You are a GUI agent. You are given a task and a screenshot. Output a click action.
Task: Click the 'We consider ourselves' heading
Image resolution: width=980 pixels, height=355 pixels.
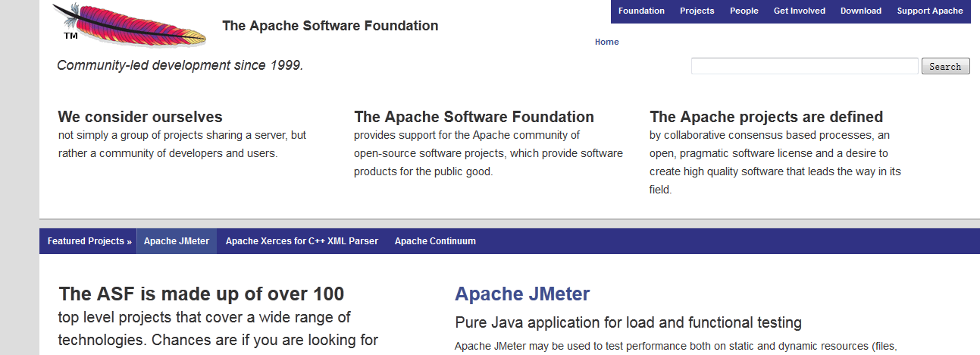140,117
